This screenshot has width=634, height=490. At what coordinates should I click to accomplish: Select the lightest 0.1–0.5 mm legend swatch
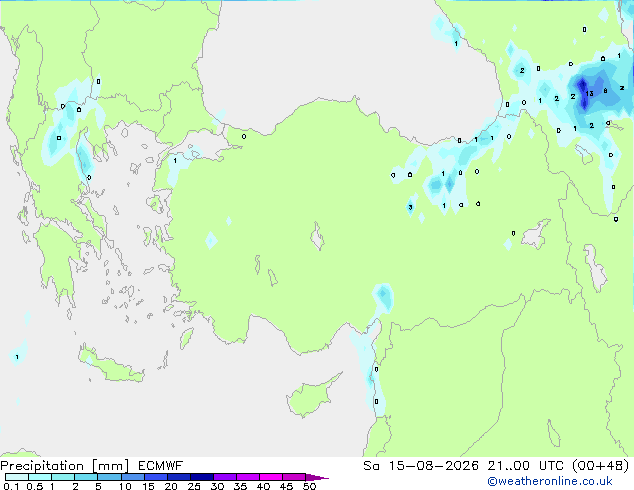click(17, 477)
